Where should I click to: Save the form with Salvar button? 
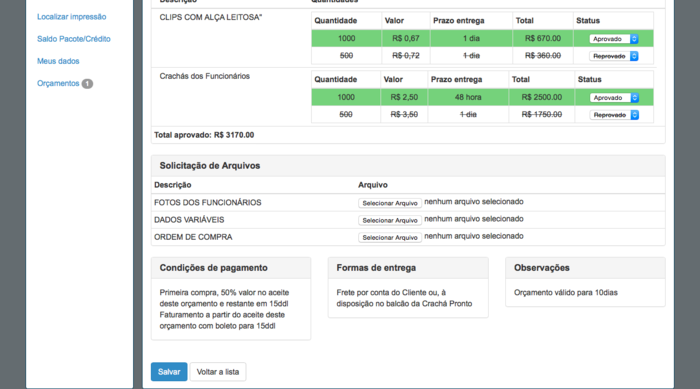coord(169,372)
